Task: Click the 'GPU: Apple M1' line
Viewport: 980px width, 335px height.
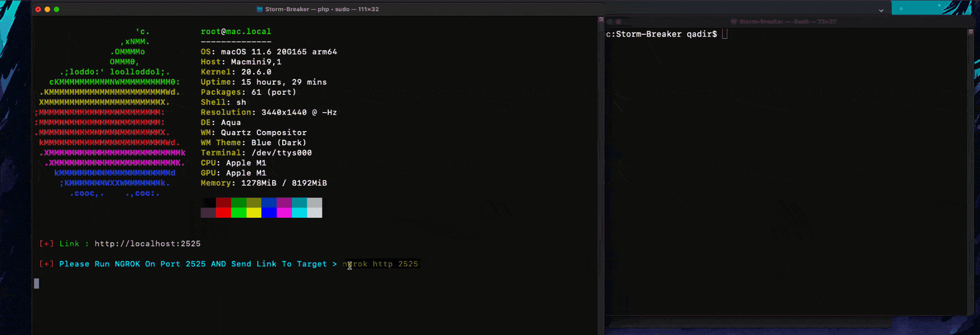Action: pyautogui.click(x=233, y=173)
